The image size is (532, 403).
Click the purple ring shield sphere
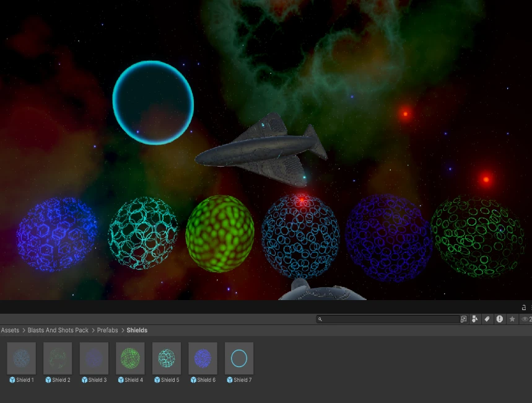(388, 238)
